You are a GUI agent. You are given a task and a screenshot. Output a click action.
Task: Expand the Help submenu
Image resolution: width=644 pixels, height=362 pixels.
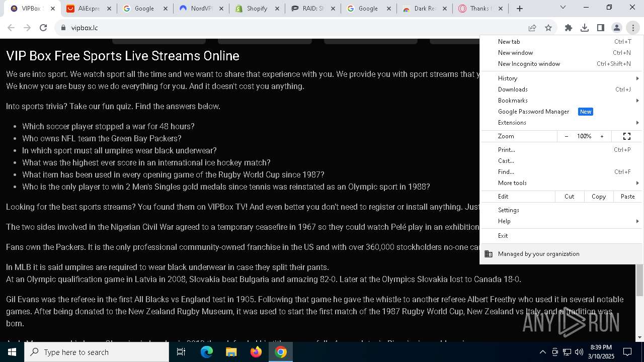click(x=562, y=221)
